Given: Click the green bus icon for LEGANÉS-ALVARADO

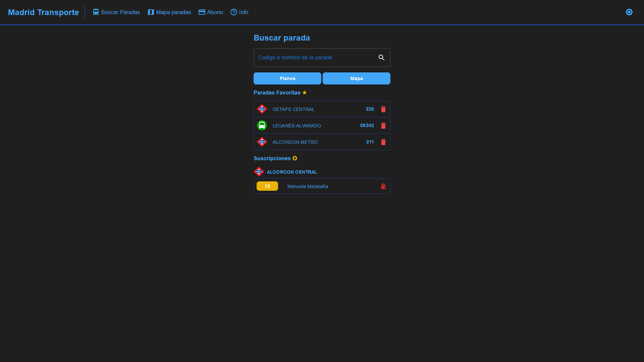Looking at the screenshot, I should (262, 125).
